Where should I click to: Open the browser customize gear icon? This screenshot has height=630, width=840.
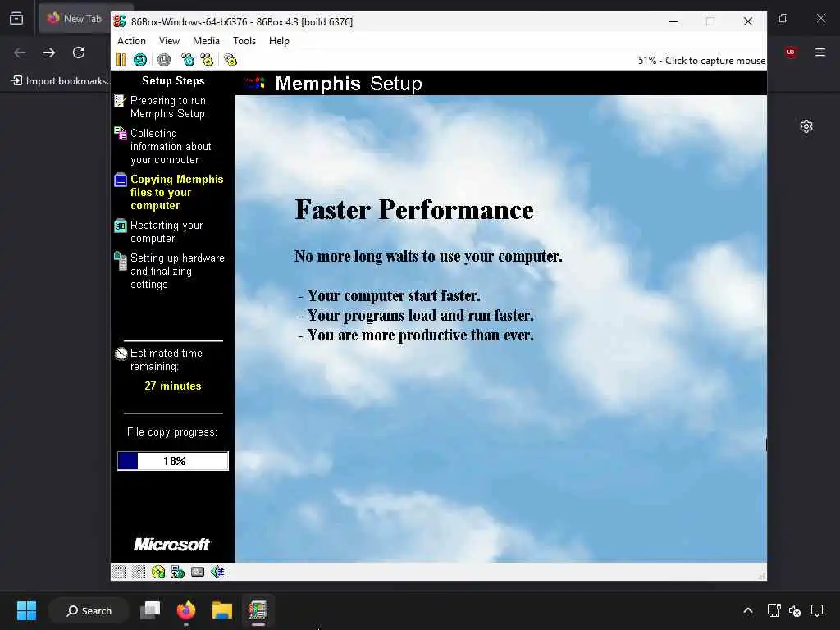click(806, 126)
